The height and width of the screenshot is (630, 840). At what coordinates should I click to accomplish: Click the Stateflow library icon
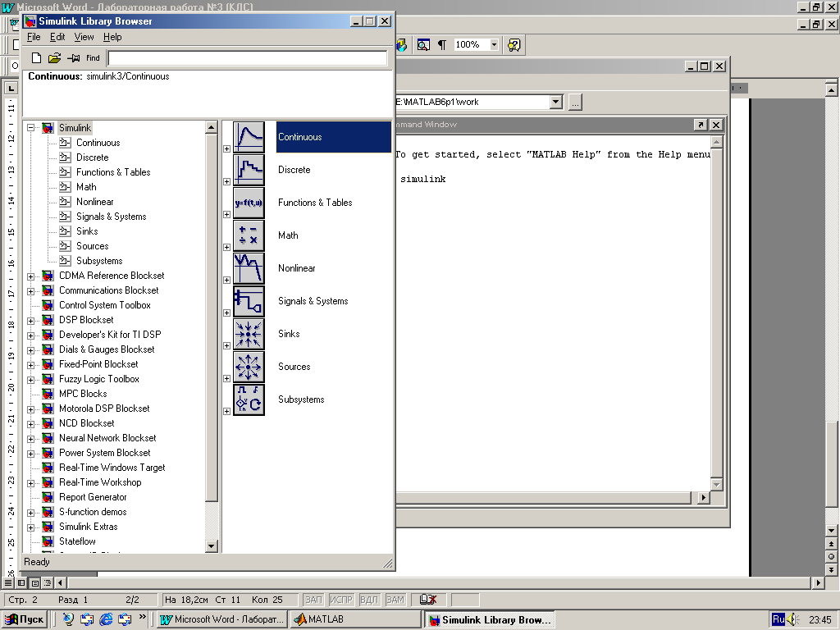coord(48,541)
